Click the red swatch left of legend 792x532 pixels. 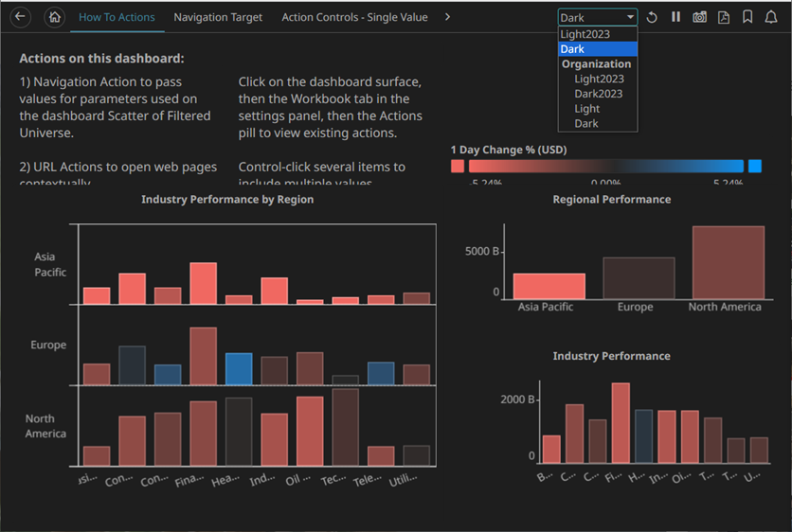[458, 167]
